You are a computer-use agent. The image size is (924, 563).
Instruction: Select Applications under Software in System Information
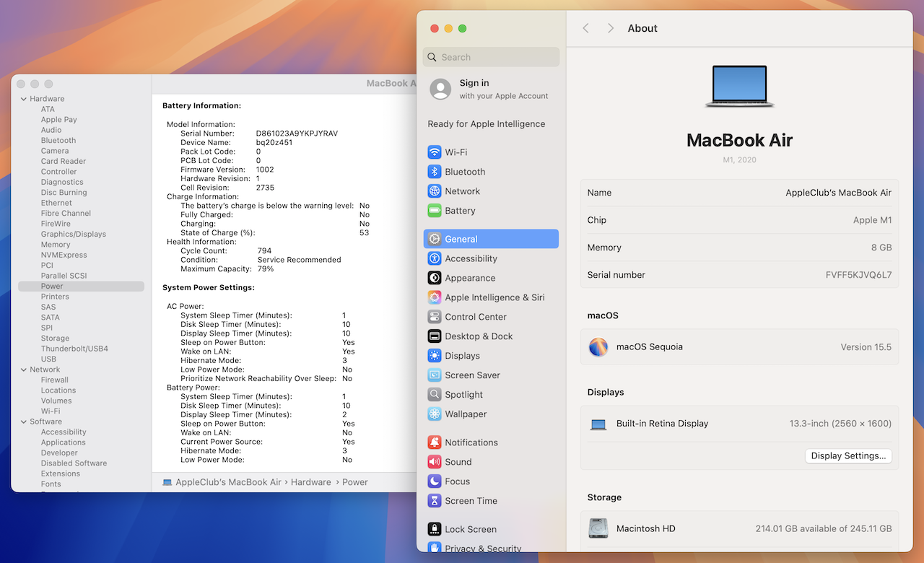(x=64, y=442)
